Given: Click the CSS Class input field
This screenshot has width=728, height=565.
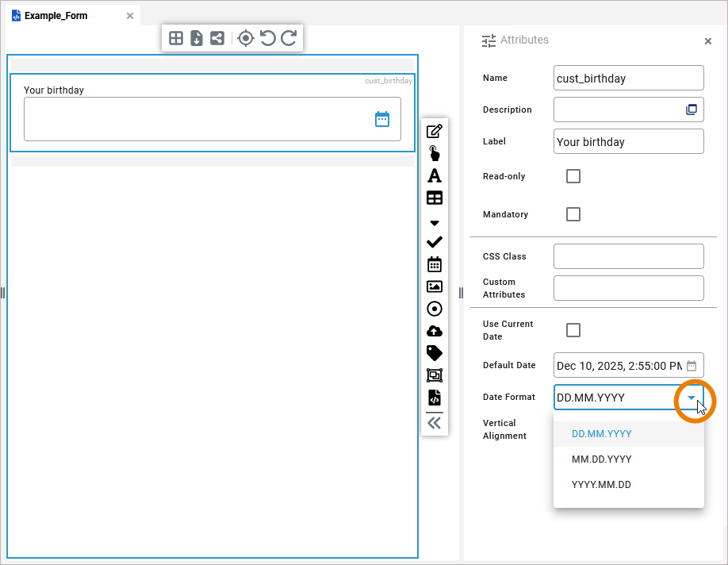Looking at the screenshot, I should point(628,256).
